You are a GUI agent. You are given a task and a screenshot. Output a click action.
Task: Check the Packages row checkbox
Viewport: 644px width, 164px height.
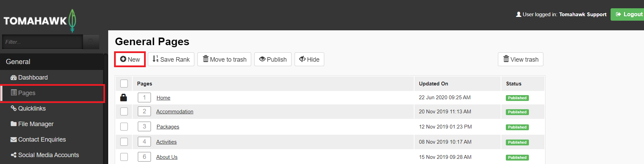coord(124,127)
